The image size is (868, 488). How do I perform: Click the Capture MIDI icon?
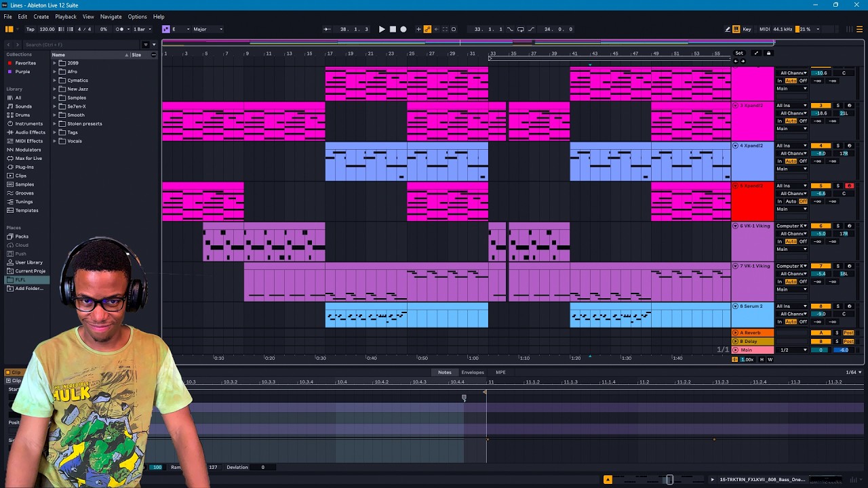pos(445,29)
